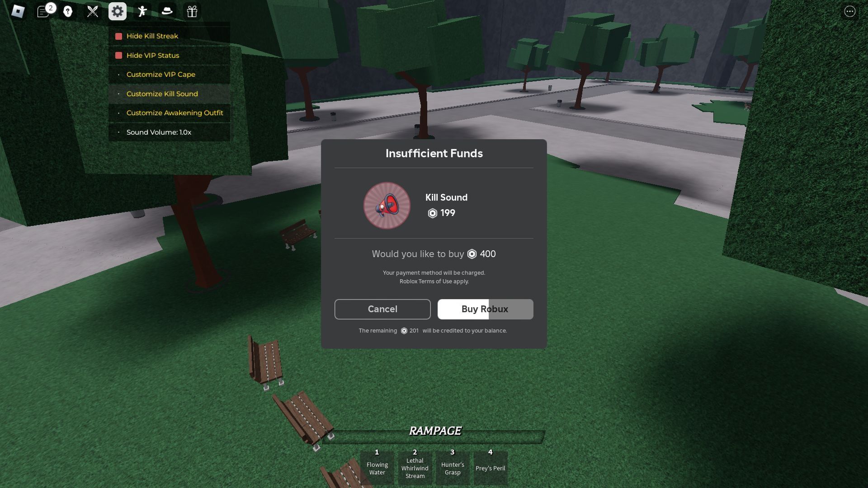Open the notifications/badge icon
868x488 pixels.
(43, 11)
